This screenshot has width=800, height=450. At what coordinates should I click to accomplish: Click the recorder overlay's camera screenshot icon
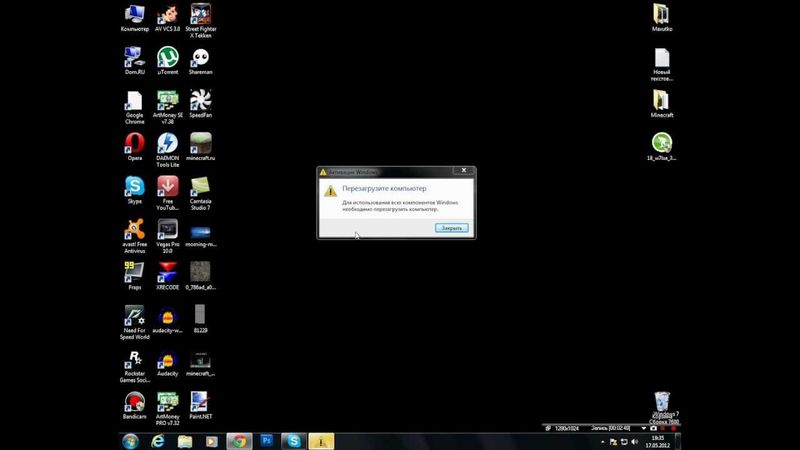click(x=653, y=429)
